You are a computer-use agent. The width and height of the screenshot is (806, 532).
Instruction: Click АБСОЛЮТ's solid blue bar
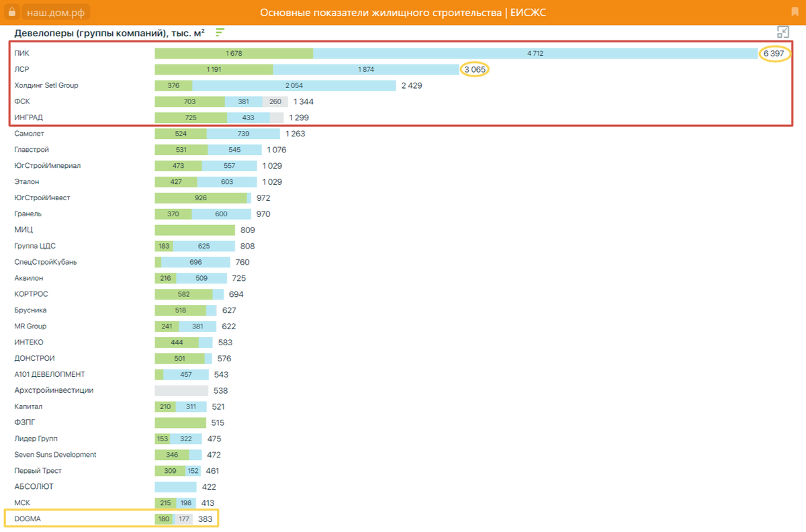coord(175,486)
